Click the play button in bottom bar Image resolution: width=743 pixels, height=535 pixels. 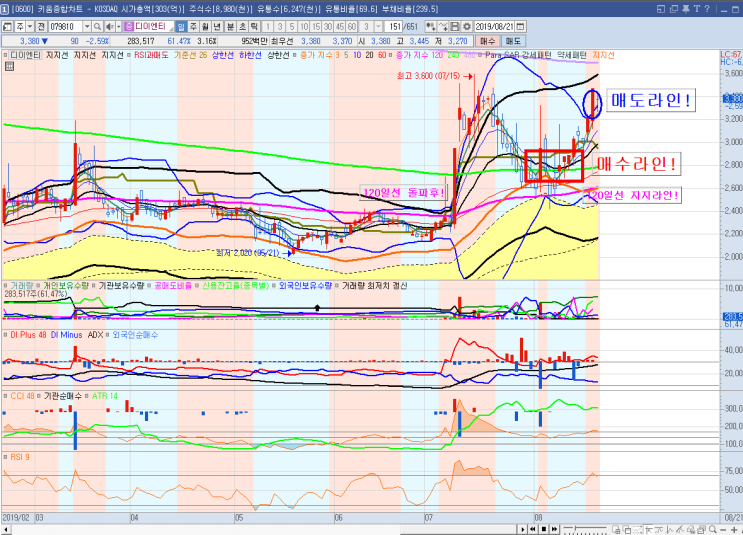tap(523, 529)
